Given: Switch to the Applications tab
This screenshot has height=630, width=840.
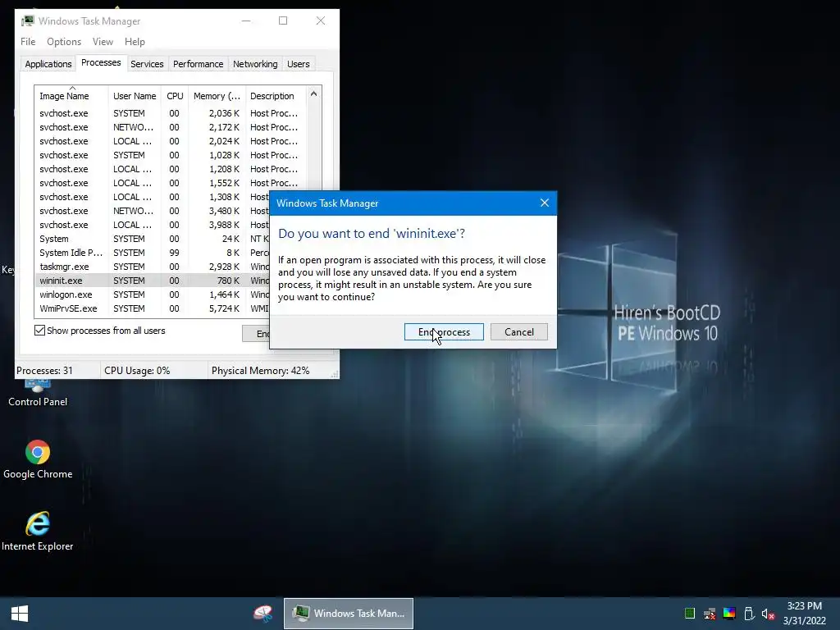Looking at the screenshot, I should click(x=48, y=64).
